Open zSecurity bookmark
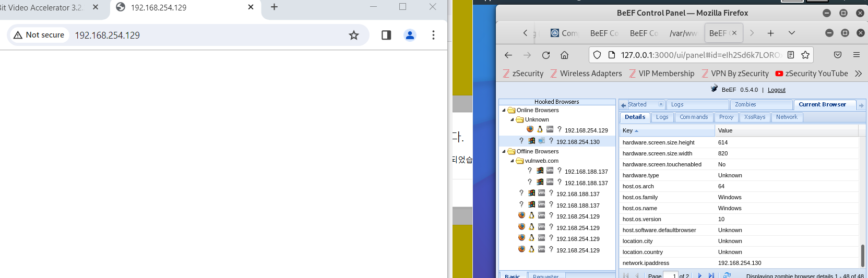This screenshot has width=868, height=278. [523, 74]
